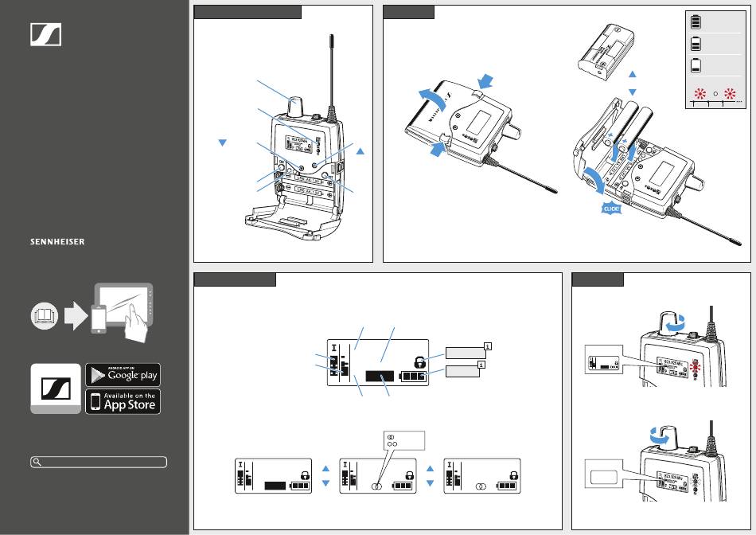Screen dimensions: 756x535
Task: Click the AA battery pack illustration
Action: [x=606, y=51]
